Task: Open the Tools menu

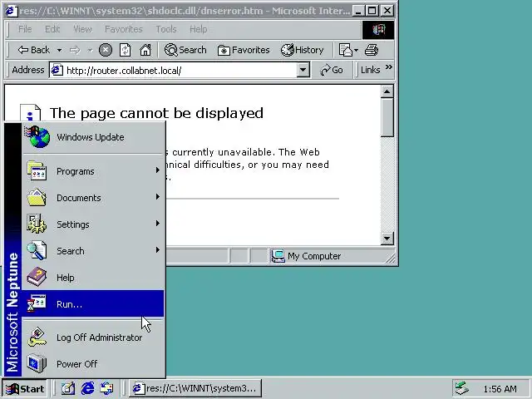Action: [x=166, y=29]
